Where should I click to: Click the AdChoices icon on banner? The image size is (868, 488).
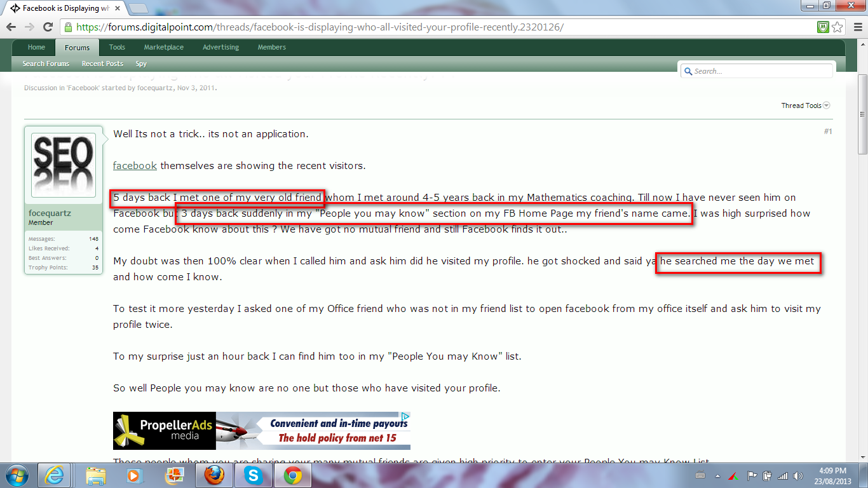[x=405, y=416]
